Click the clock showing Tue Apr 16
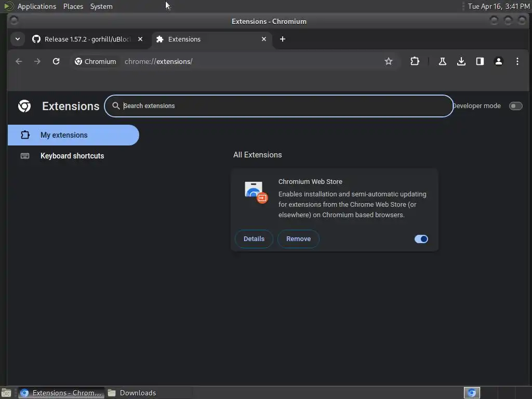 tap(498, 6)
